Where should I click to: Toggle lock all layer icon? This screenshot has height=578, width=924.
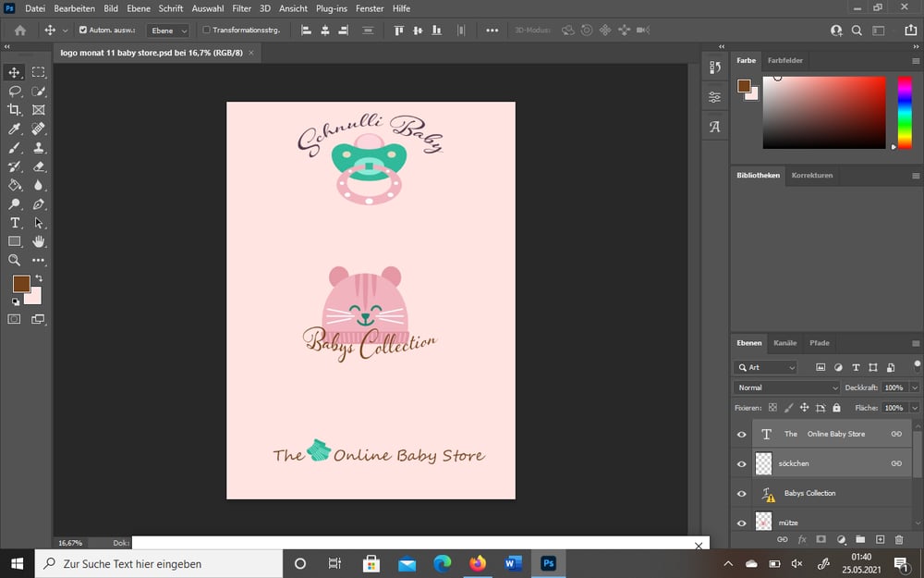tap(836, 408)
